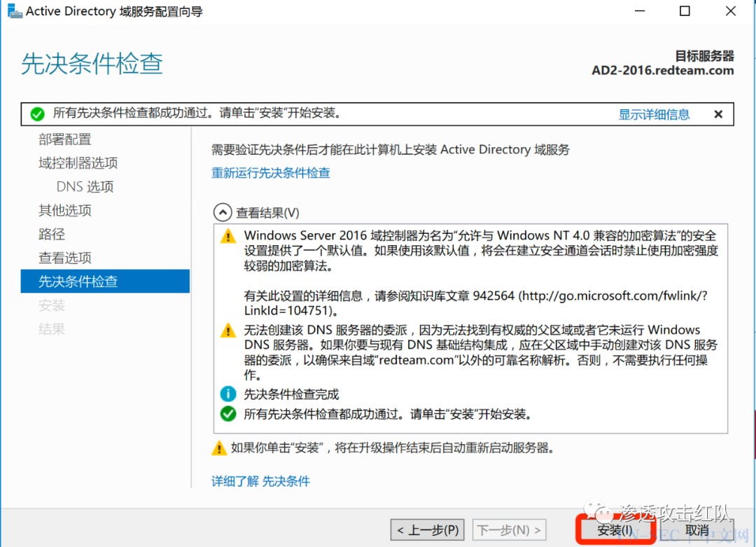Open 显示详细信息 link
Screen dimensions: 756x547
pos(654,114)
